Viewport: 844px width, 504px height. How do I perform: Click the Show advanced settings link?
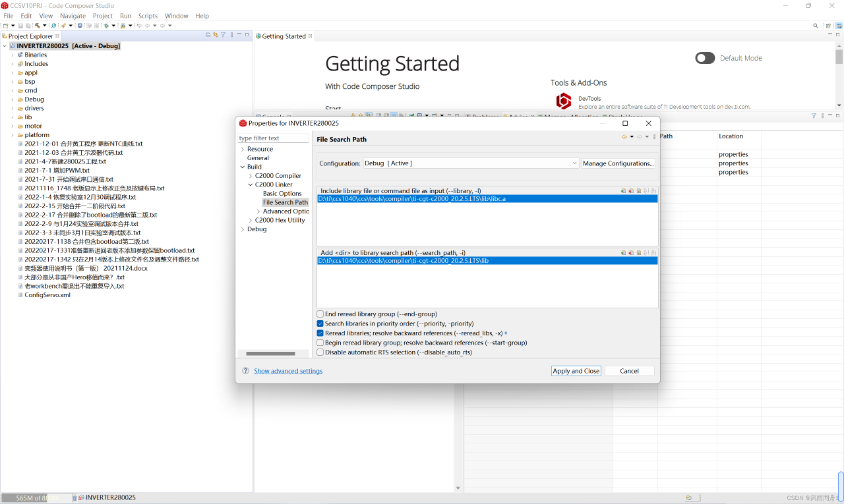tap(288, 371)
